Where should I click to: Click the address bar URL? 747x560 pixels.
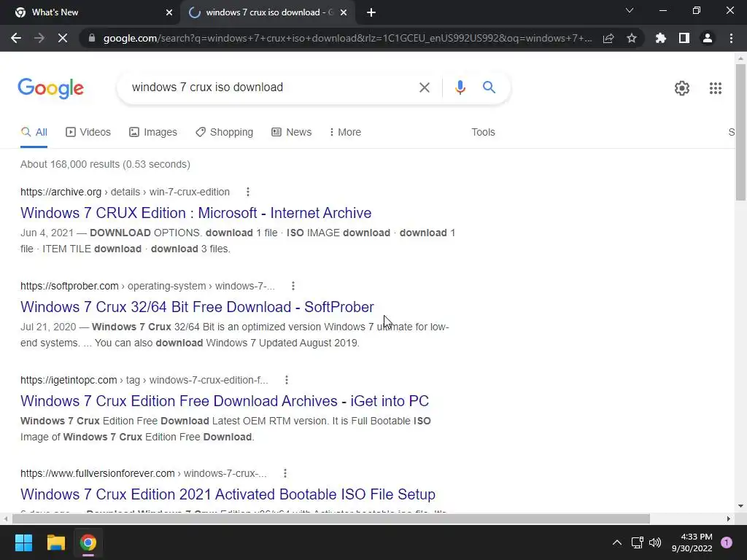click(347, 38)
